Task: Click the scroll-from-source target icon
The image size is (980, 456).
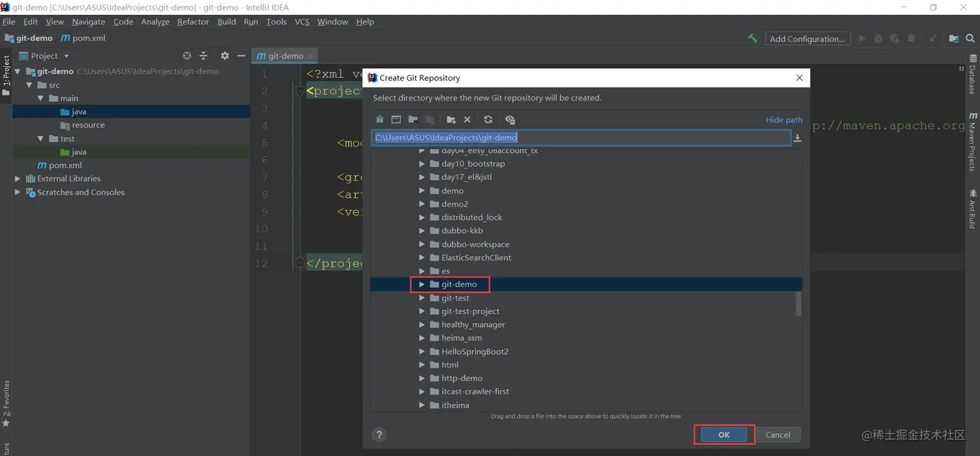Action: (x=187, y=56)
